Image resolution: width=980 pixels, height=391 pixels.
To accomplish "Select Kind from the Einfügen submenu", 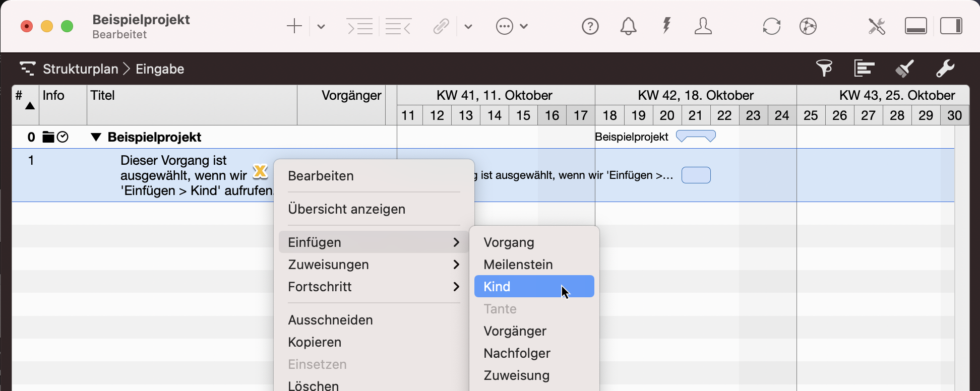I will [533, 287].
